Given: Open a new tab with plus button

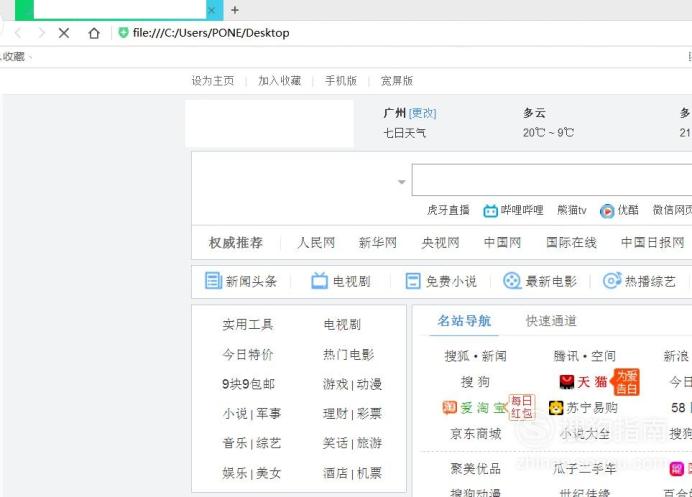Looking at the screenshot, I should point(235,10).
